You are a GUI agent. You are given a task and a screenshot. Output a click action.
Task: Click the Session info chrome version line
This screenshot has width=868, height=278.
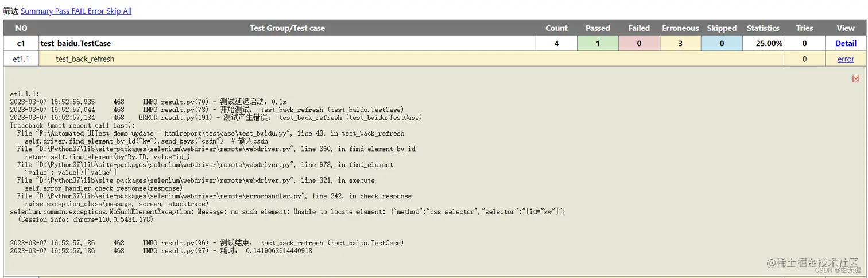click(85, 219)
